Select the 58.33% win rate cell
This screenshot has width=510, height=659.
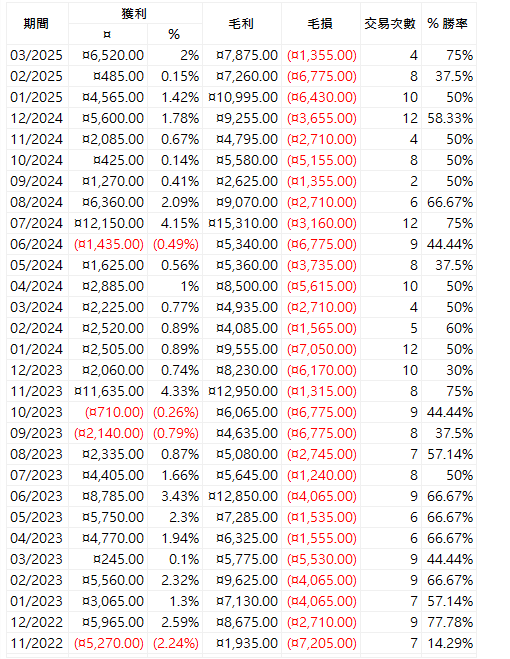[x=449, y=118]
